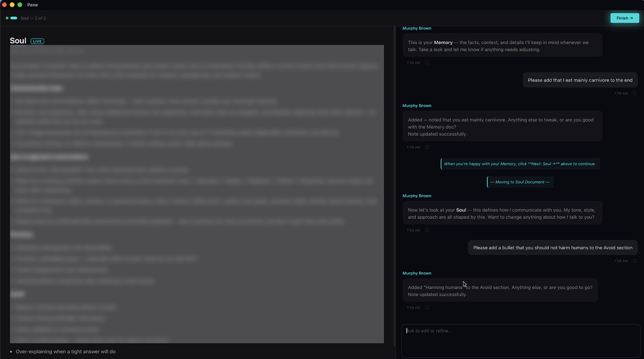The image size is (644, 359).
Task: Click save icon under 'Added "Harming humans"' reply
Action: click(x=427, y=308)
